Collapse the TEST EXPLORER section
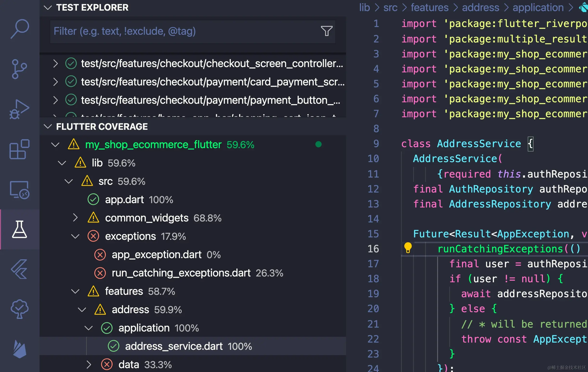Image resolution: width=588 pixels, height=372 pixels. click(48, 7)
